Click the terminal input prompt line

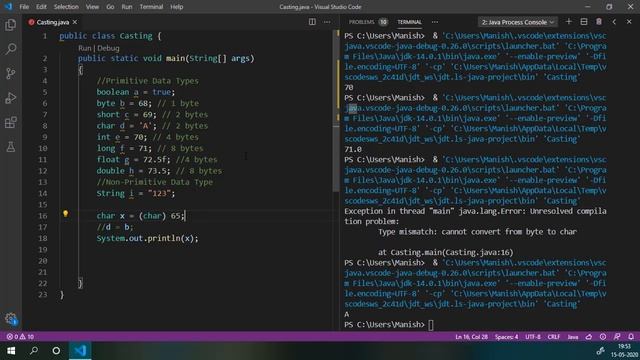click(x=389, y=325)
